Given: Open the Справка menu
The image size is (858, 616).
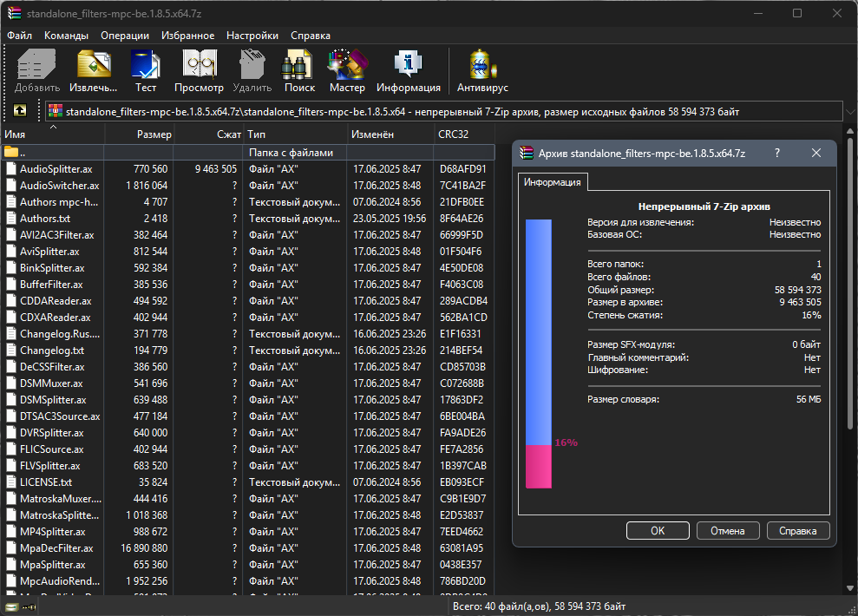Looking at the screenshot, I should coord(311,36).
